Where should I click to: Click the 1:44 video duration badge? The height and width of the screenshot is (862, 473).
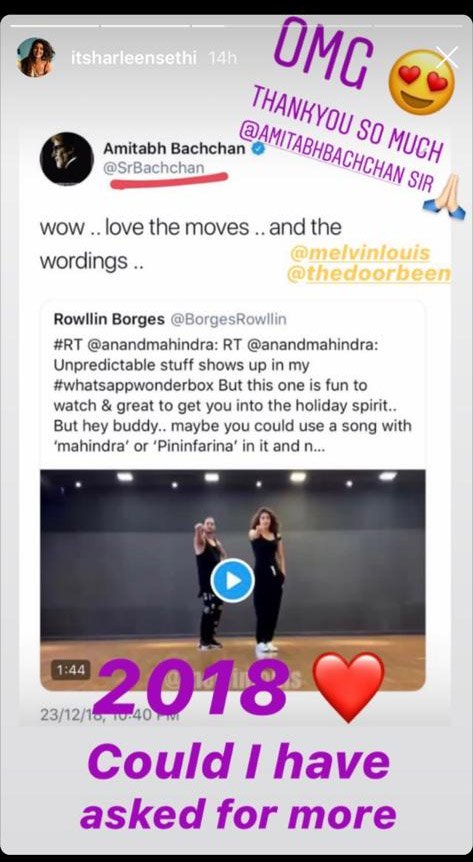pyautogui.click(x=70, y=670)
